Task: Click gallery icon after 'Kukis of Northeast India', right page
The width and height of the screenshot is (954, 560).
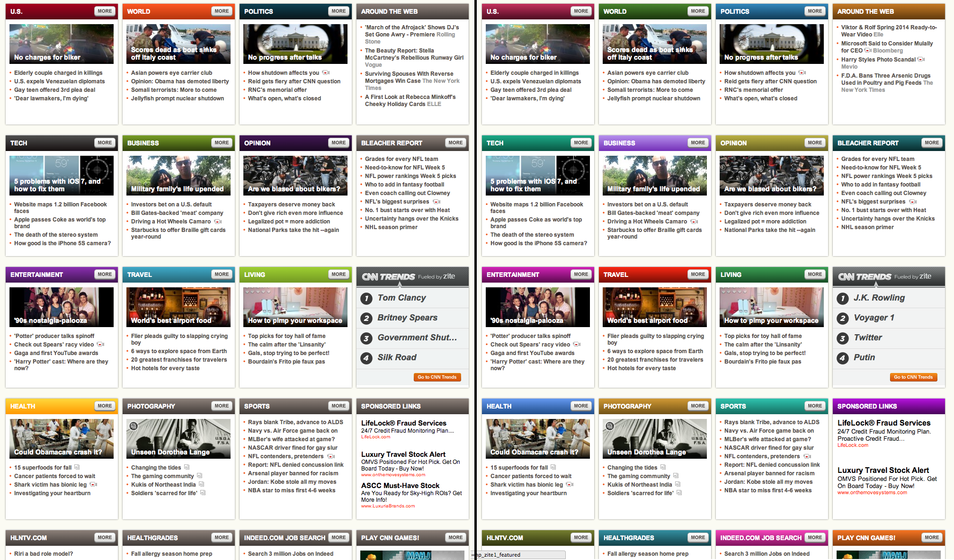Action: tap(678, 484)
